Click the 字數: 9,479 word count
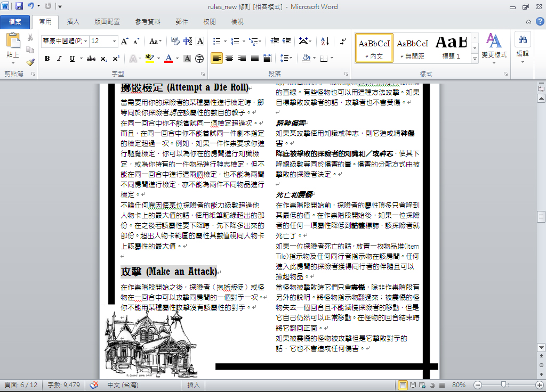Screen dimensions: 546x392 (x=64, y=385)
